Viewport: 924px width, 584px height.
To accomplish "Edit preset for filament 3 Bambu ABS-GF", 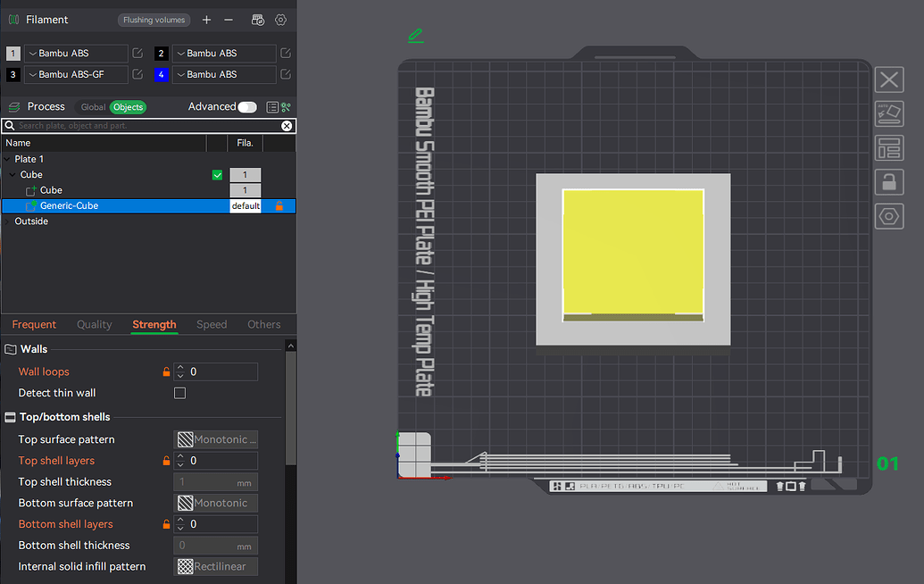I will click(137, 74).
